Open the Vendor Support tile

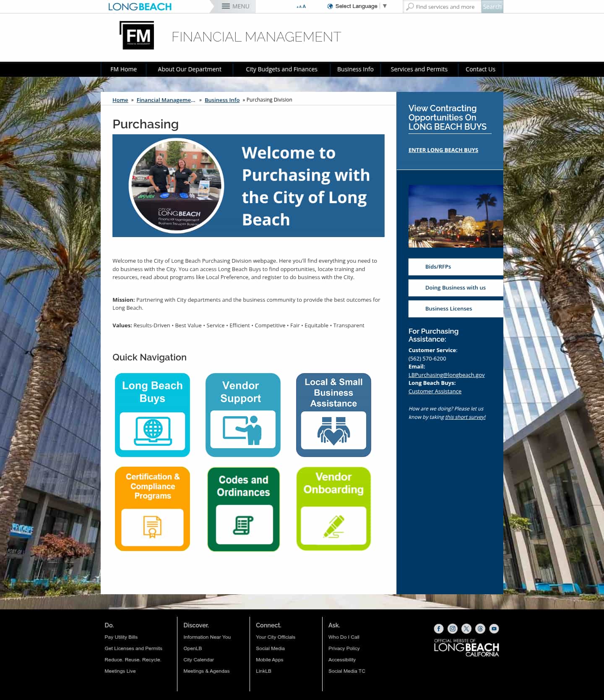[243, 415]
